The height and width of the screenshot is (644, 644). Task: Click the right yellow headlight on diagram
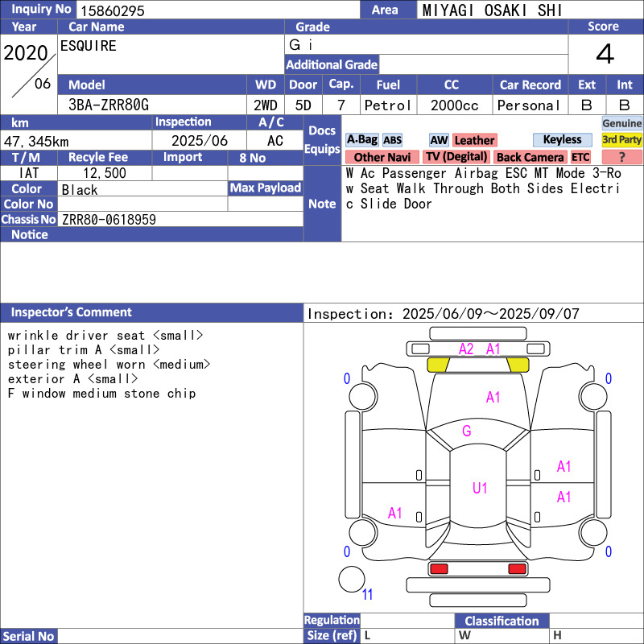[518, 365]
